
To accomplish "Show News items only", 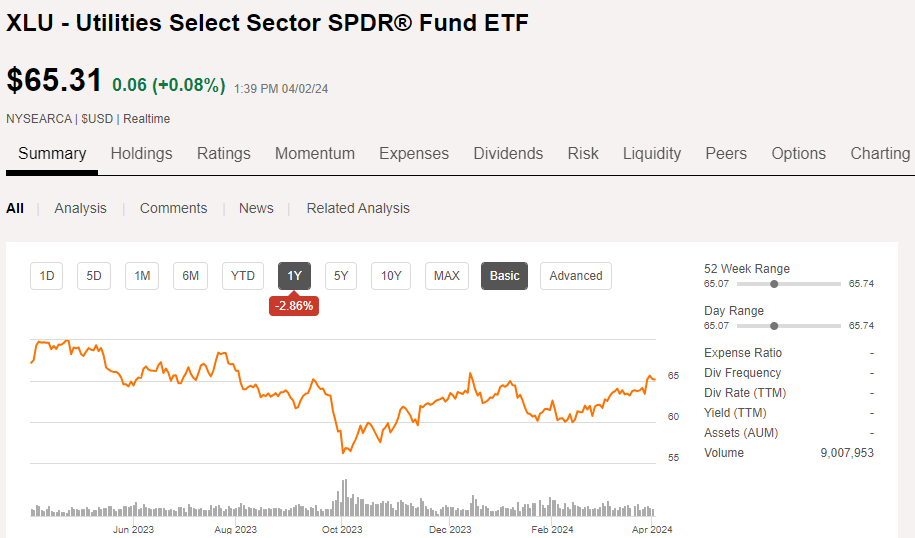I will (x=256, y=208).
